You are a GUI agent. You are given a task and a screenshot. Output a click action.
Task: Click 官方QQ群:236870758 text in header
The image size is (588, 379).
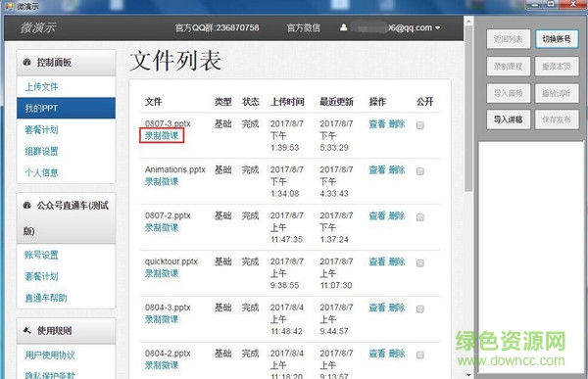[218, 27]
